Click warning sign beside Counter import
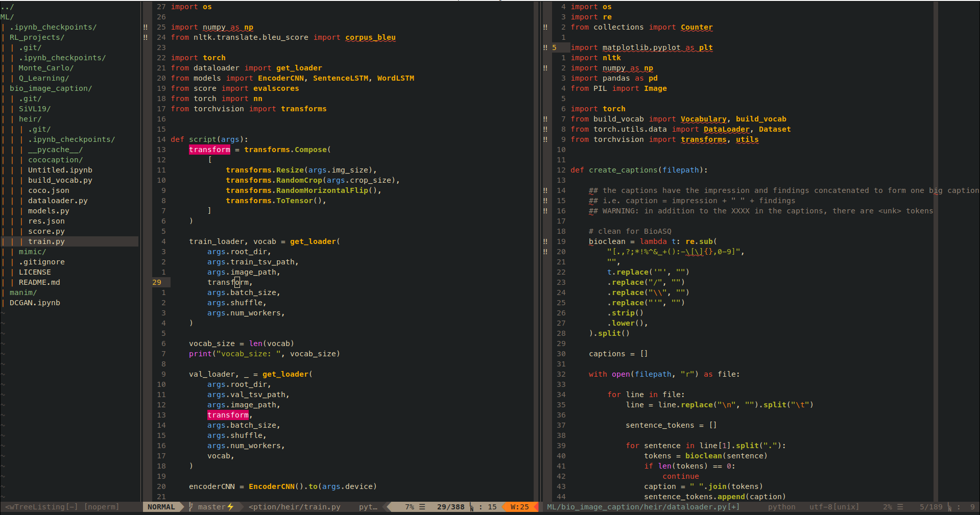Image resolution: width=980 pixels, height=515 pixels. pyautogui.click(x=545, y=27)
